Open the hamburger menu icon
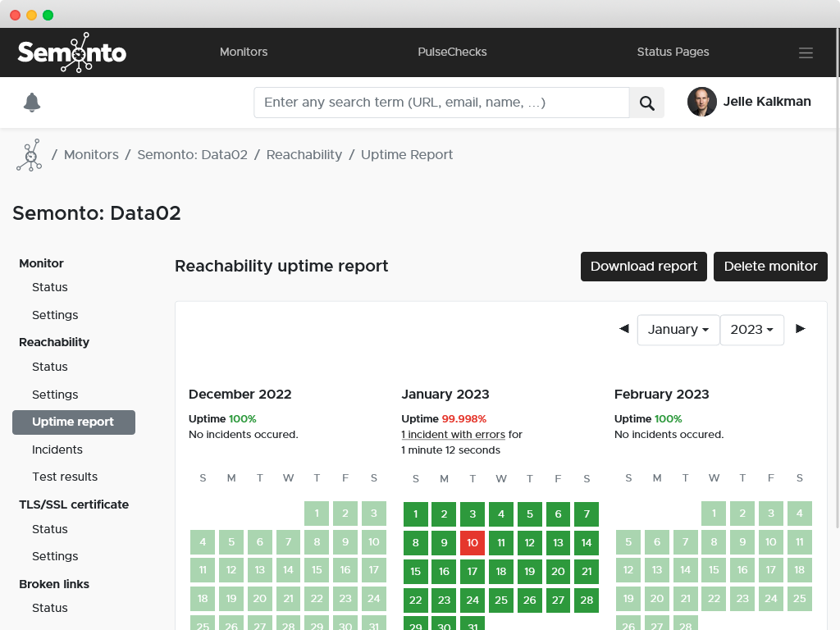The image size is (840, 630). [806, 52]
